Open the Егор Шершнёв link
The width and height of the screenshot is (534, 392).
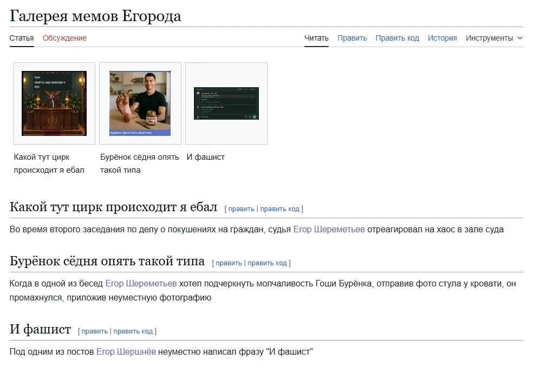click(126, 351)
